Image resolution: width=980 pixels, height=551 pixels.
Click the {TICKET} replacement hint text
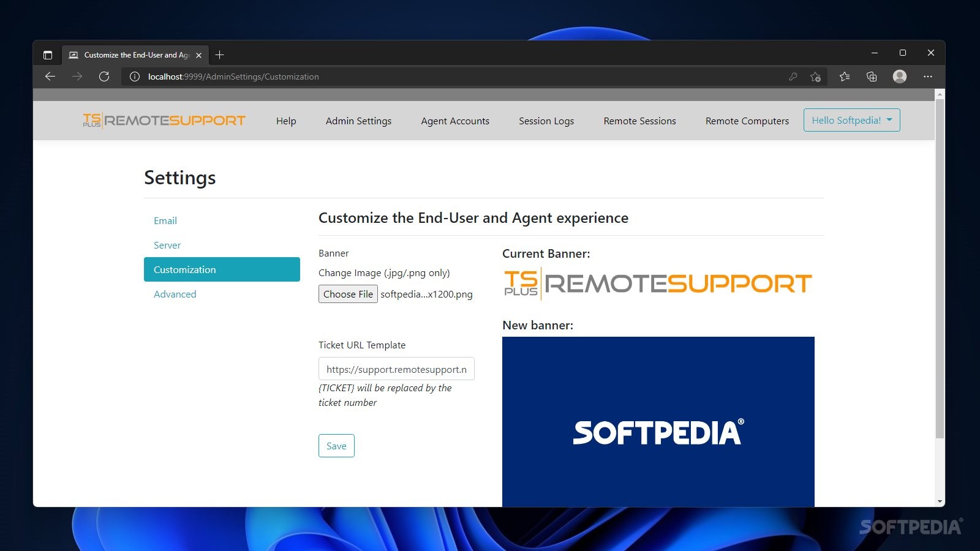[385, 395]
